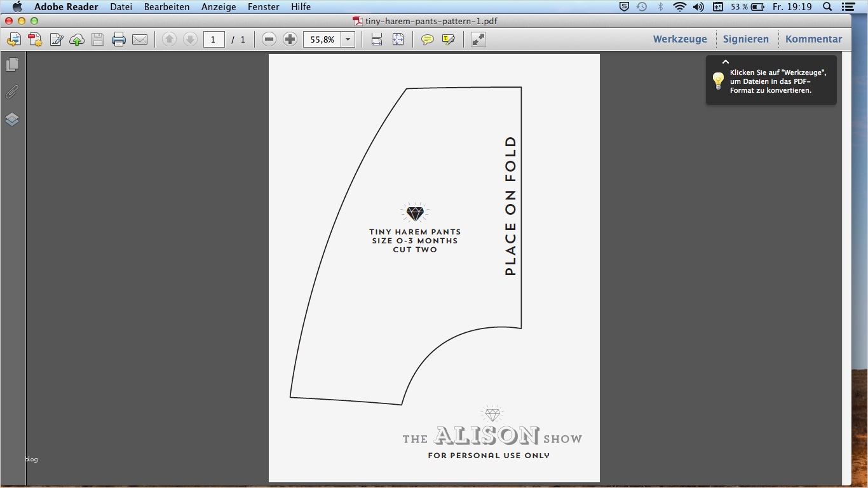Click the Sign and edit document icon
868x488 pixels.
[56, 39]
